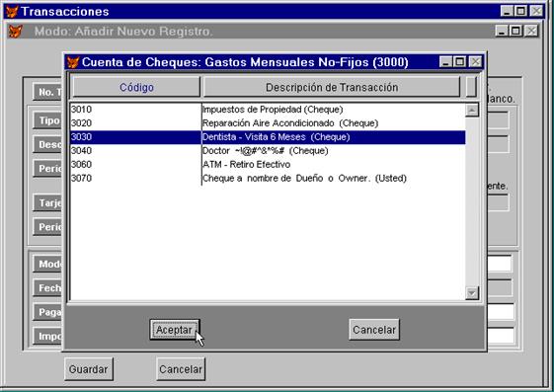Screen dimensions: 554x392
Task: Click the Paga label in background form
Action: [48, 312]
